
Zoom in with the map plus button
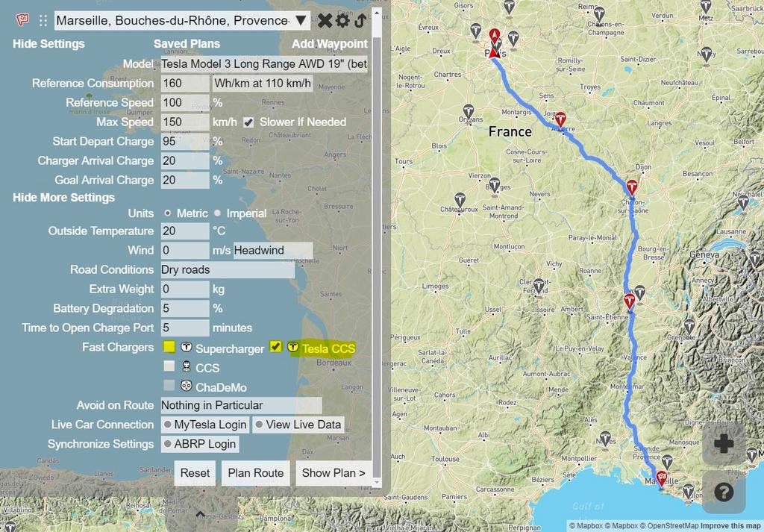(x=724, y=444)
